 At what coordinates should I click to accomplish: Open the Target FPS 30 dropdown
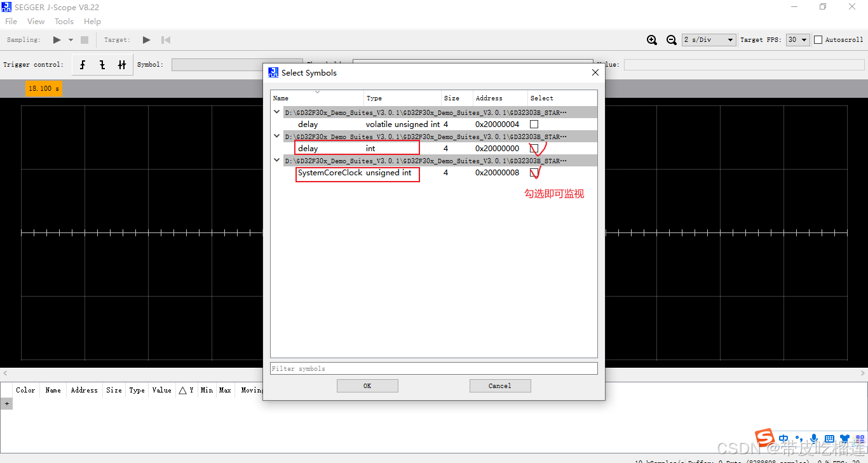[797, 40]
